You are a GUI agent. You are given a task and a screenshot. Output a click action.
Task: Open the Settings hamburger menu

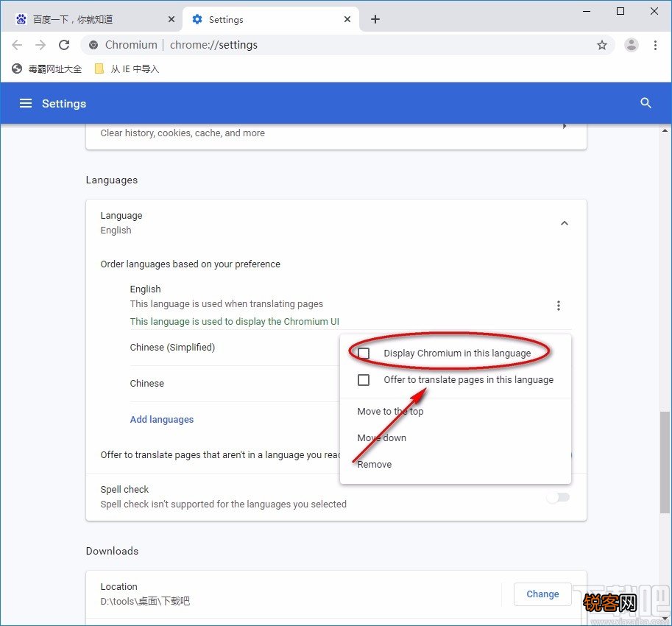[26, 103]
